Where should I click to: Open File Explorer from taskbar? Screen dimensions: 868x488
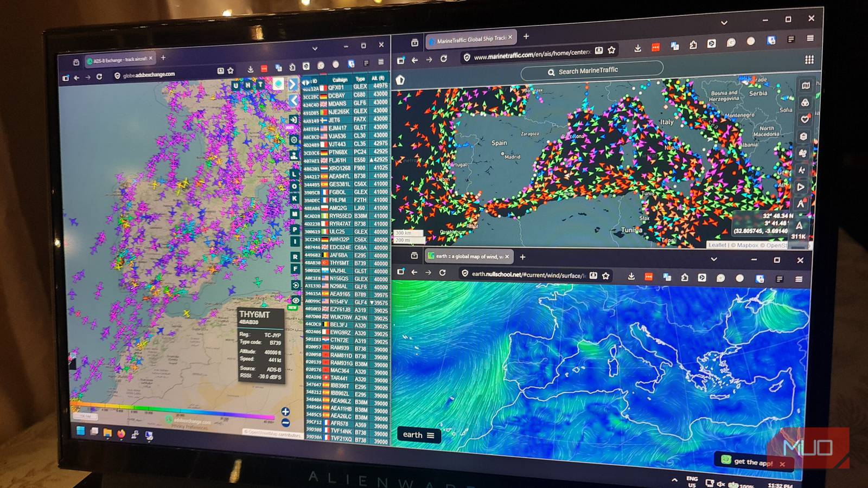pyautogui.click(x=107, y=433)
